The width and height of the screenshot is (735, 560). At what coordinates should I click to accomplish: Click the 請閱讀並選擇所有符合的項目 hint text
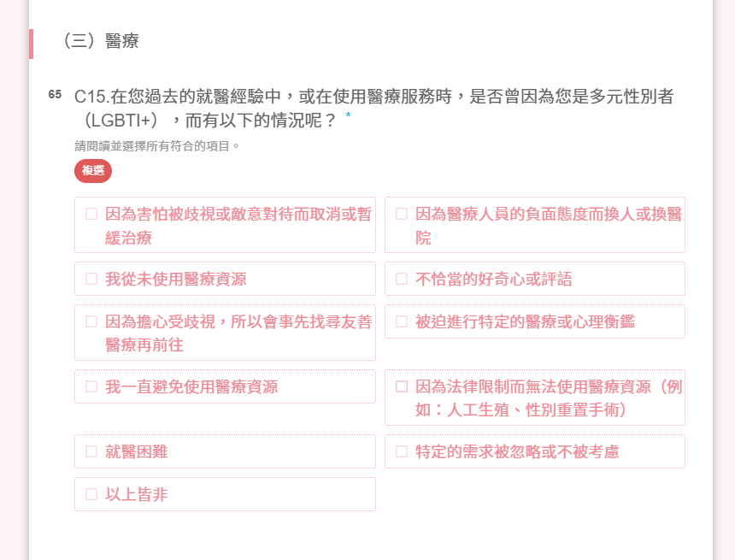tap(157, 146)
